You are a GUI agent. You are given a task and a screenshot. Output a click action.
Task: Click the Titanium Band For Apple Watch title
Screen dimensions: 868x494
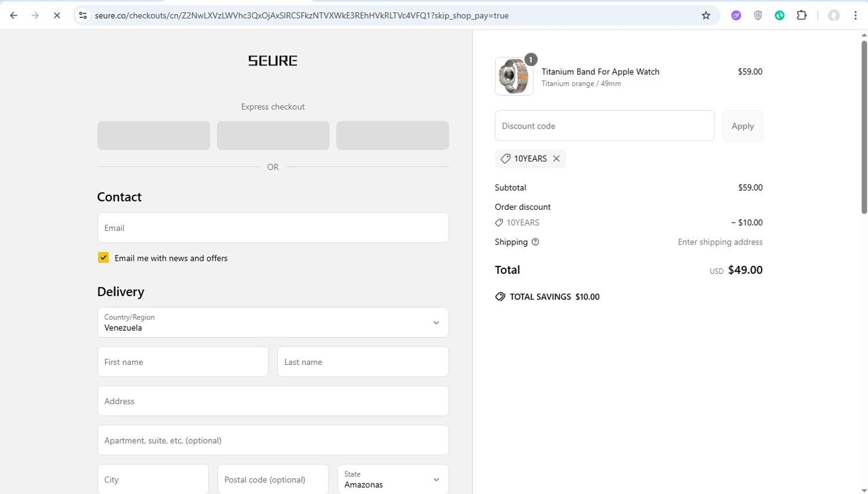point(600,72)
